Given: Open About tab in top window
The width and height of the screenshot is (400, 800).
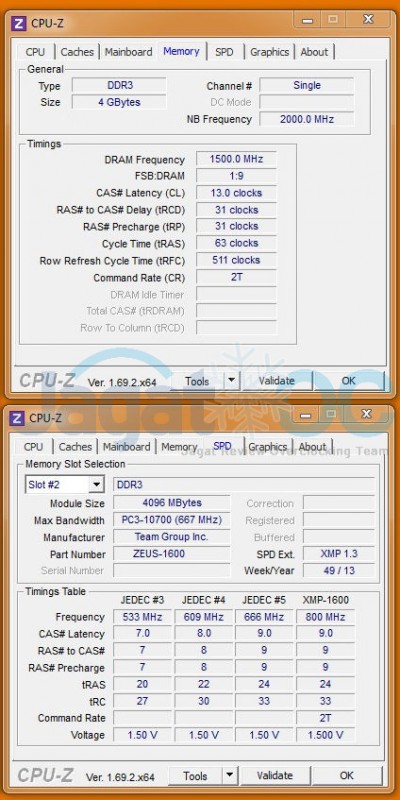Looking at the screenshot, I should coord(314,52).
